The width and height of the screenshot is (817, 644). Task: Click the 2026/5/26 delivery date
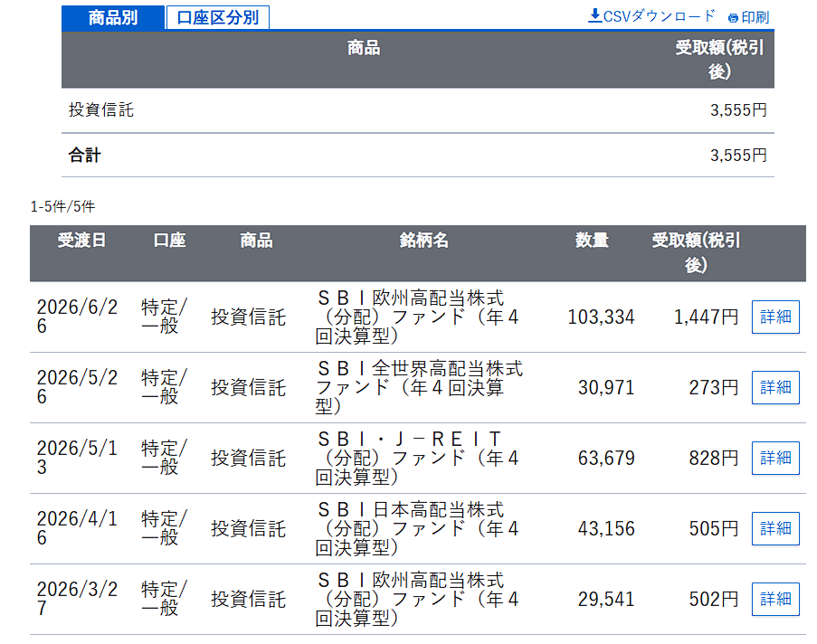[77, 388]
